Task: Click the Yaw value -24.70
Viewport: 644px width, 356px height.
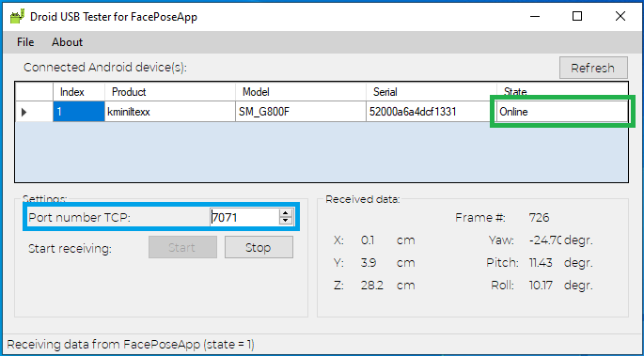Action: pyautogui.click(x=545, y=240)
